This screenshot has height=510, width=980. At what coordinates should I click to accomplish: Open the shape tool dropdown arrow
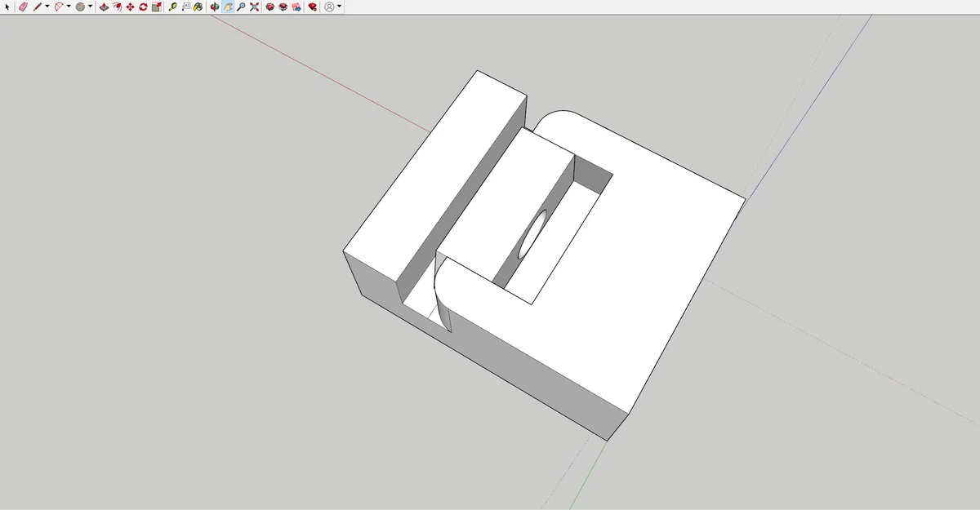90,7
